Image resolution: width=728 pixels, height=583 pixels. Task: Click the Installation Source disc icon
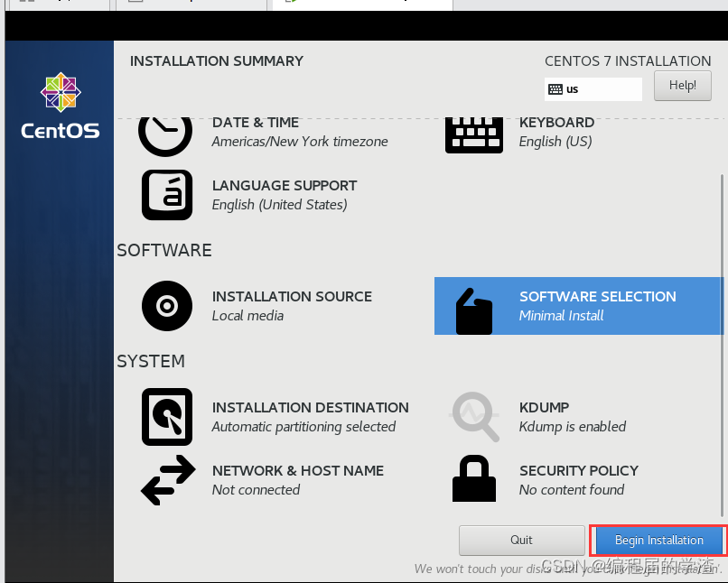(167, 306)
